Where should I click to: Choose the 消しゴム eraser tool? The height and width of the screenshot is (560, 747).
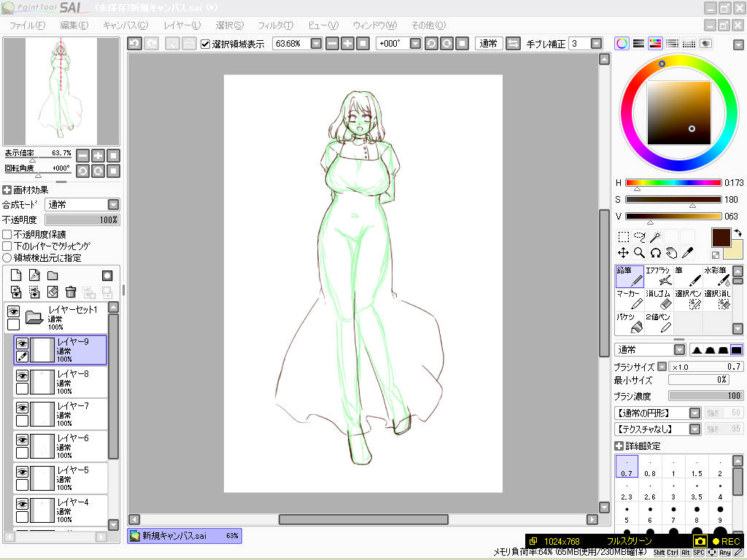coord(659,300)
